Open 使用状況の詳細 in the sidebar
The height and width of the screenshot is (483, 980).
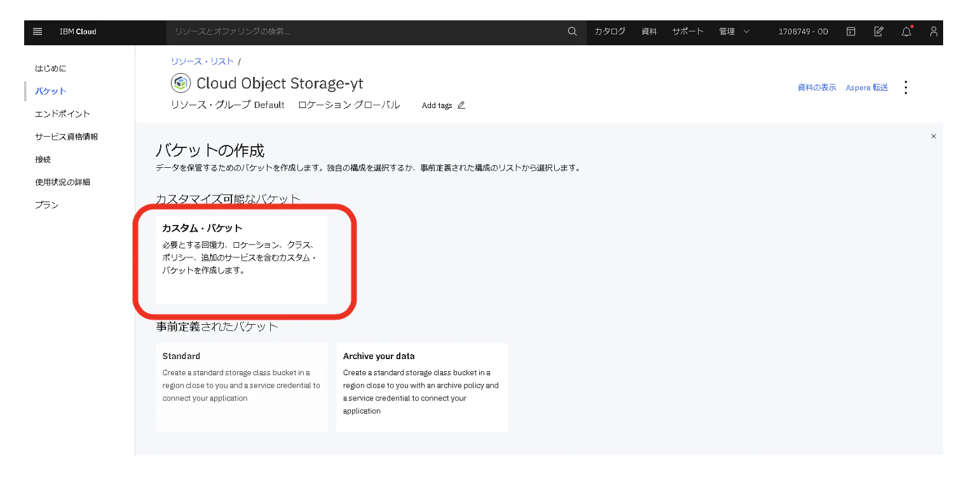(63, 182)
